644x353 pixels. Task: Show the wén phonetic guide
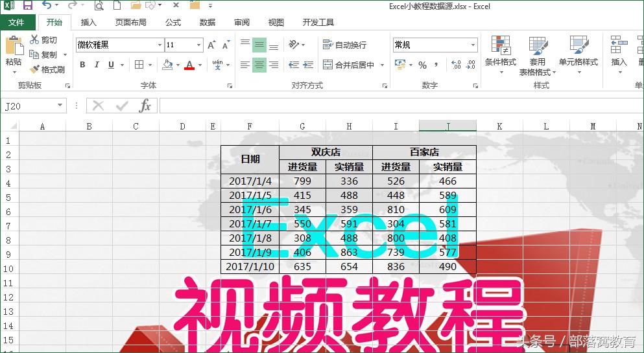coord(218,65)
